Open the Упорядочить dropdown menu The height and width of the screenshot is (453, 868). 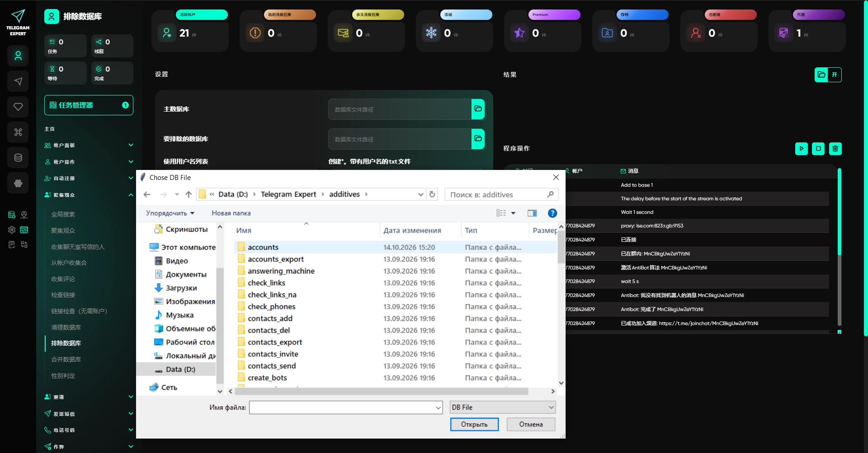pos(170,213)
